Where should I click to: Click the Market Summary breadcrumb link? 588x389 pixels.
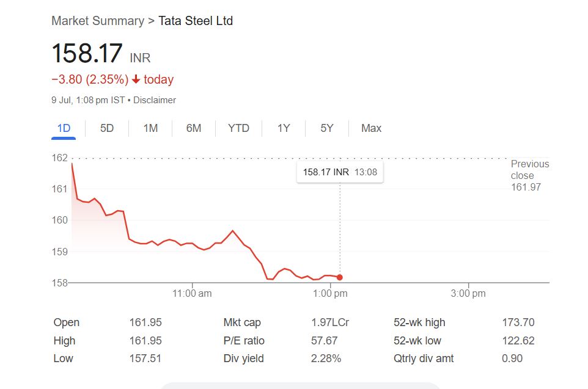point(98,21)
